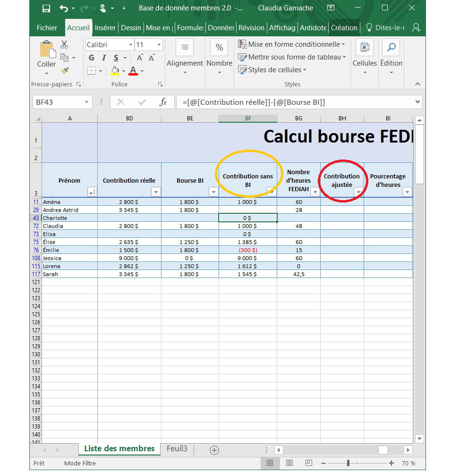Open the Fichier tab
The image size is (476, 472).
pos(47,28)
